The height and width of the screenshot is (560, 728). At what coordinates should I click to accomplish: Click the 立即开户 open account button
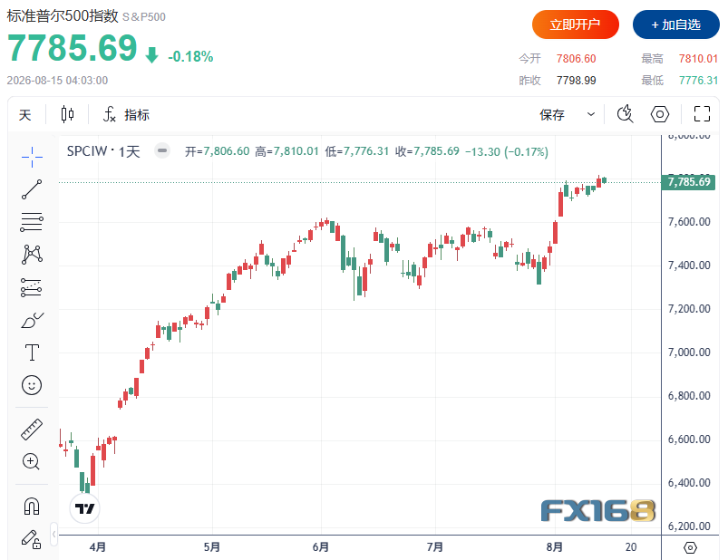click(x=576, y=24)
